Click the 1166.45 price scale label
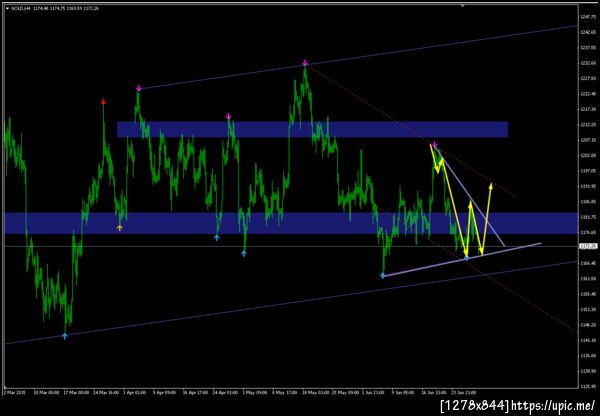The width and height of the screenshot is (600, 416). (x=588, y=263)
